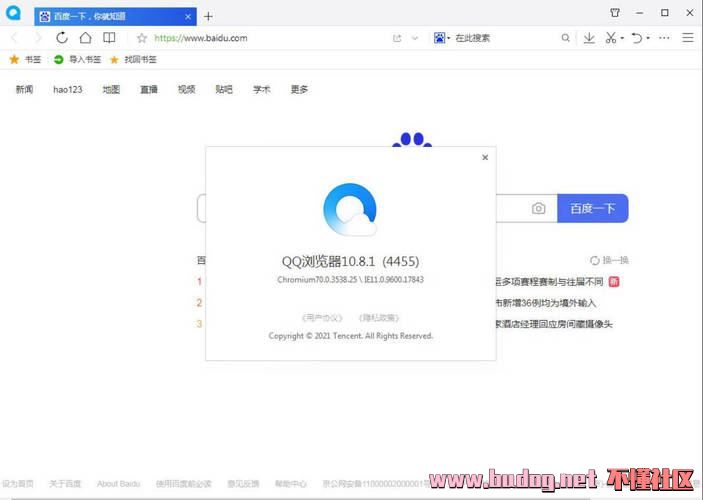Click the 百度一下 search button
The width and height of the screenshot is (703, 500).
pos(592,208)
